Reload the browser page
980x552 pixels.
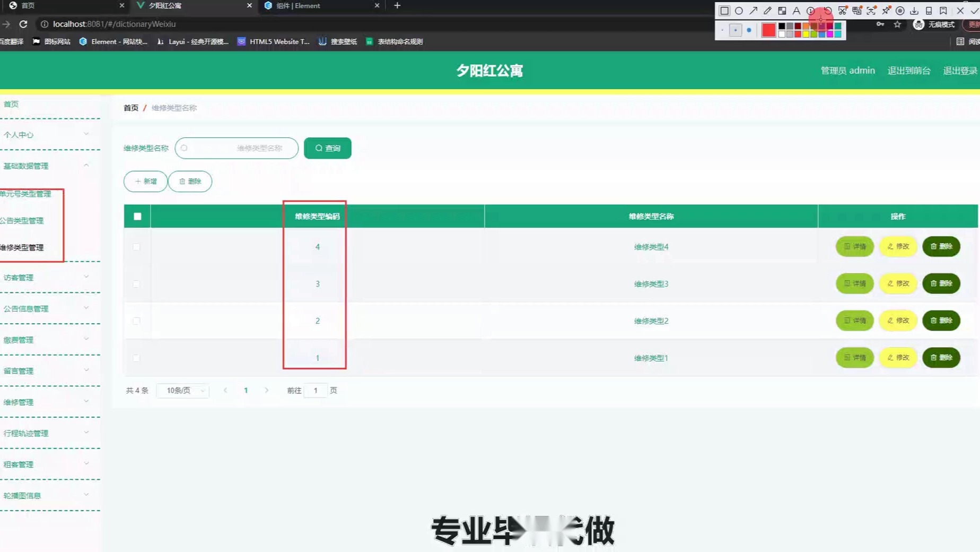coord(23,24)
